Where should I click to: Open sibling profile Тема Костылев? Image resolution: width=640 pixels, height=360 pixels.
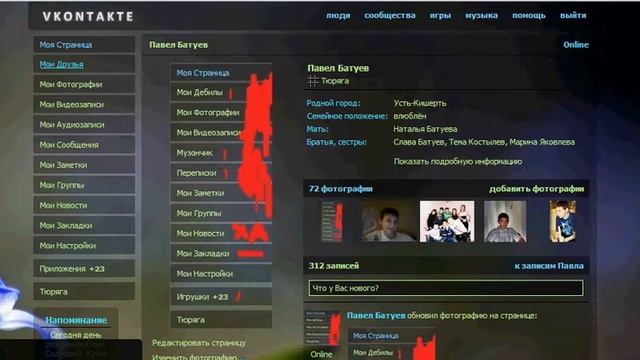(477, 142)
